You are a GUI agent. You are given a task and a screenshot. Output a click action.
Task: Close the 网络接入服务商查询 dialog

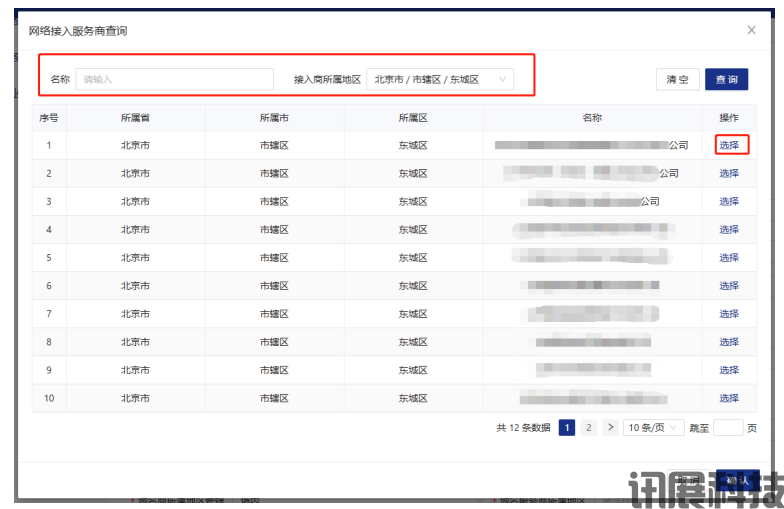point(752,30)
